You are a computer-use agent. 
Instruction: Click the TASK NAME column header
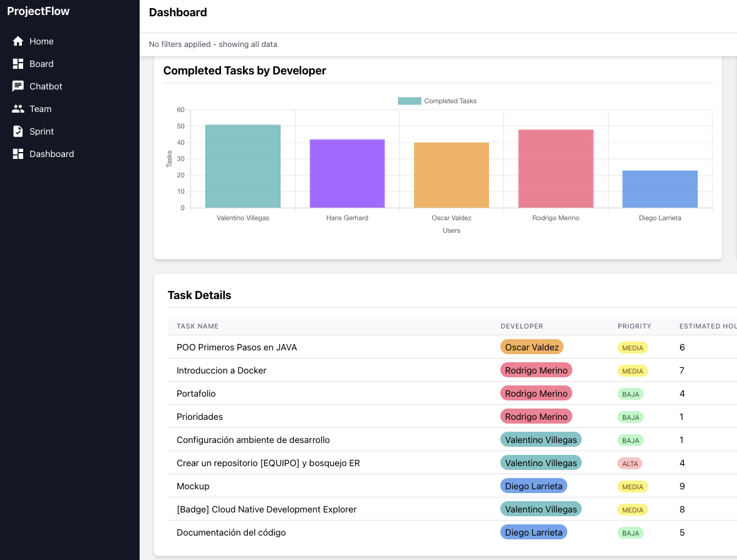[197, 326]
